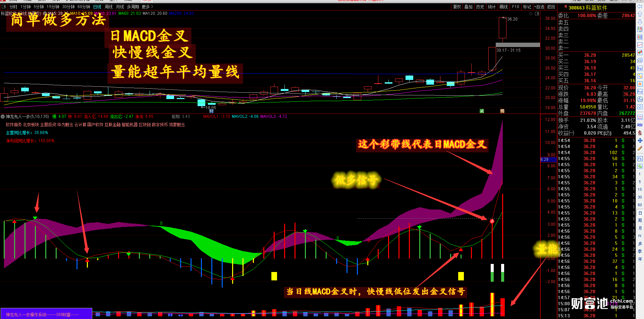This screenshot has height=319, width=644.
Task: Select the 60 minute sidebar period
Action: click(640, 205)
